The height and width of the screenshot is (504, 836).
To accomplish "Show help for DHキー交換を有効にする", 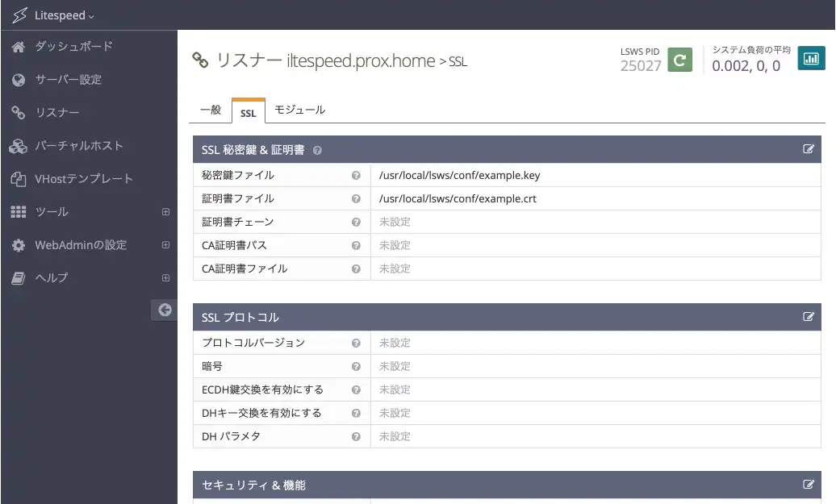I will point(356,414).
